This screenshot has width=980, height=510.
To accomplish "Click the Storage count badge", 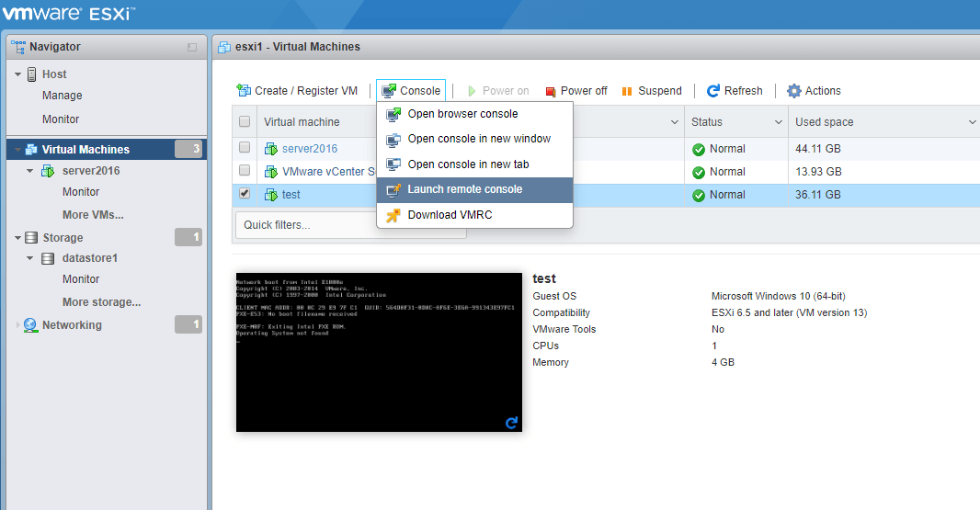I will pos(188,237).
